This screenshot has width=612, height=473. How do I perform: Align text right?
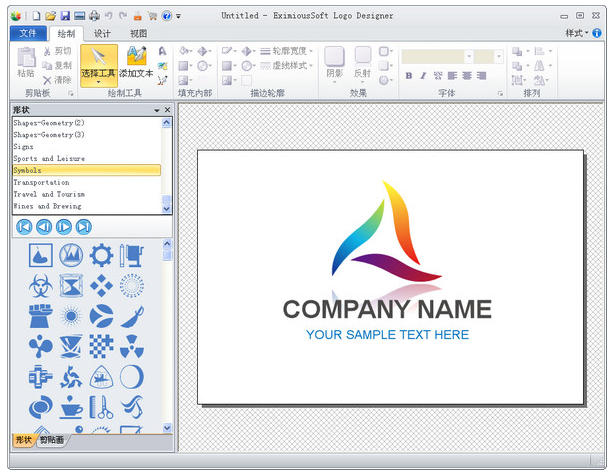pos(482,76)
